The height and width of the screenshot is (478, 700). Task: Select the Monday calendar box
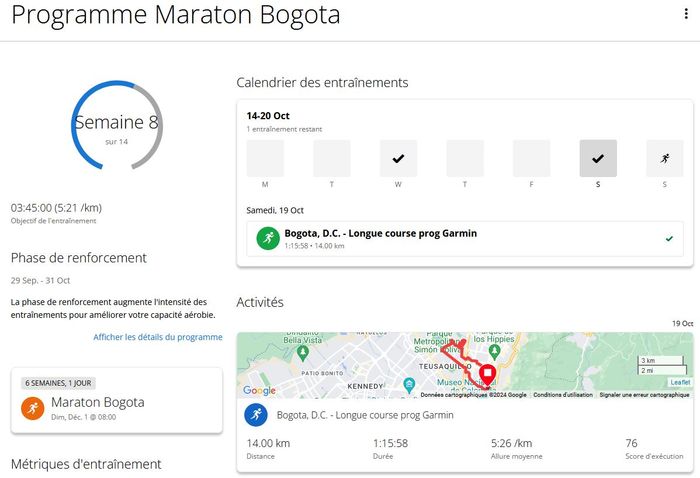tap(265, 158)
